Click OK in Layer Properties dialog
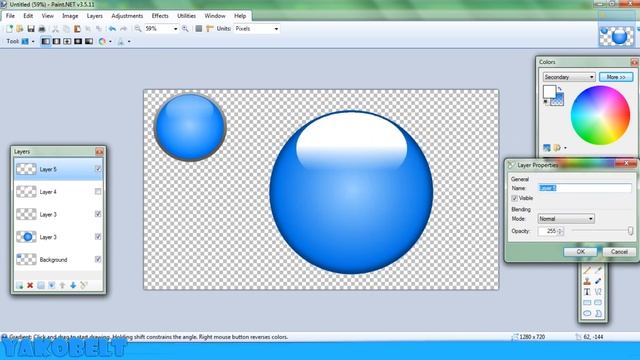 pyautogui.click(x=580, y=251)
